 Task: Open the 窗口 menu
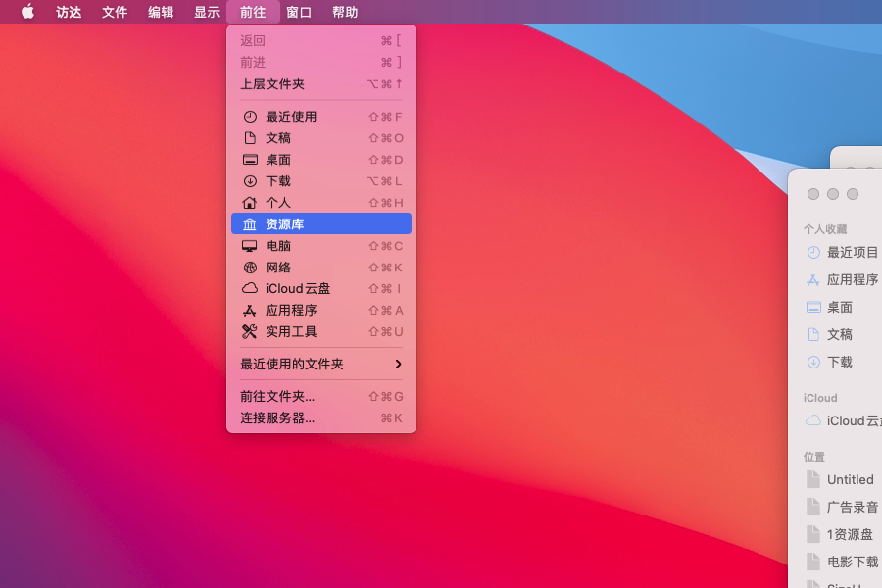click(x=300, y=12)
